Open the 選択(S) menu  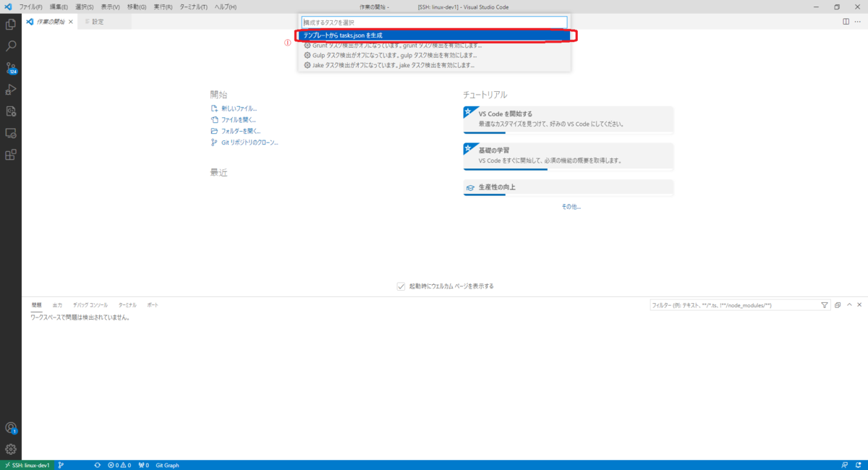click(x=85, y=7)
